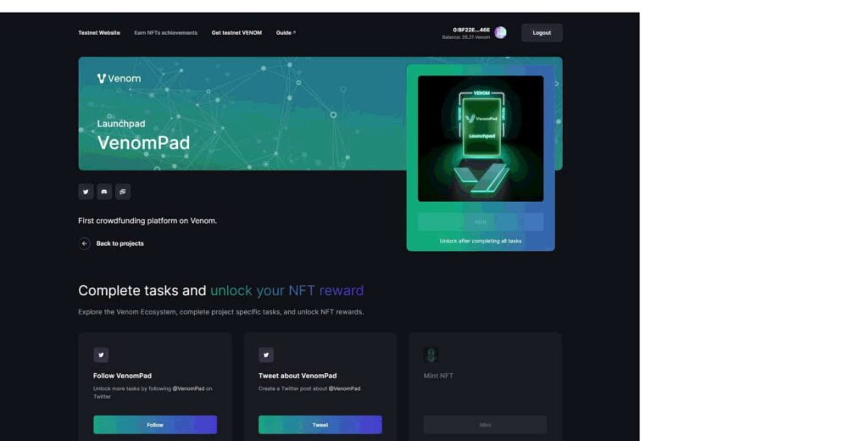Open Get testnet VENOM page

pos(236,33)
